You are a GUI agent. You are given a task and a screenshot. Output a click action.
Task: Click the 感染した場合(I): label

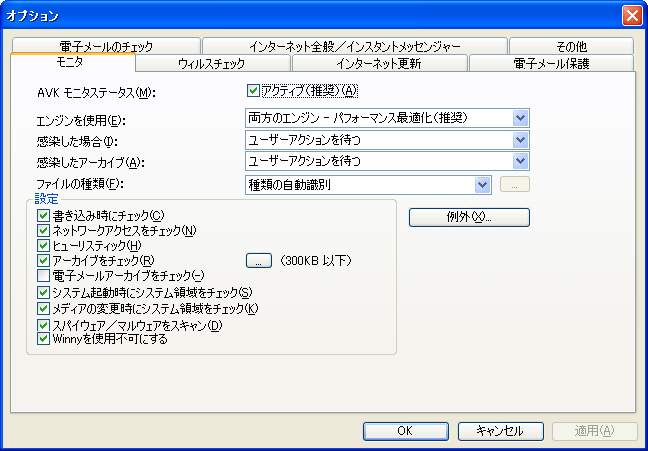coord(77,142)
